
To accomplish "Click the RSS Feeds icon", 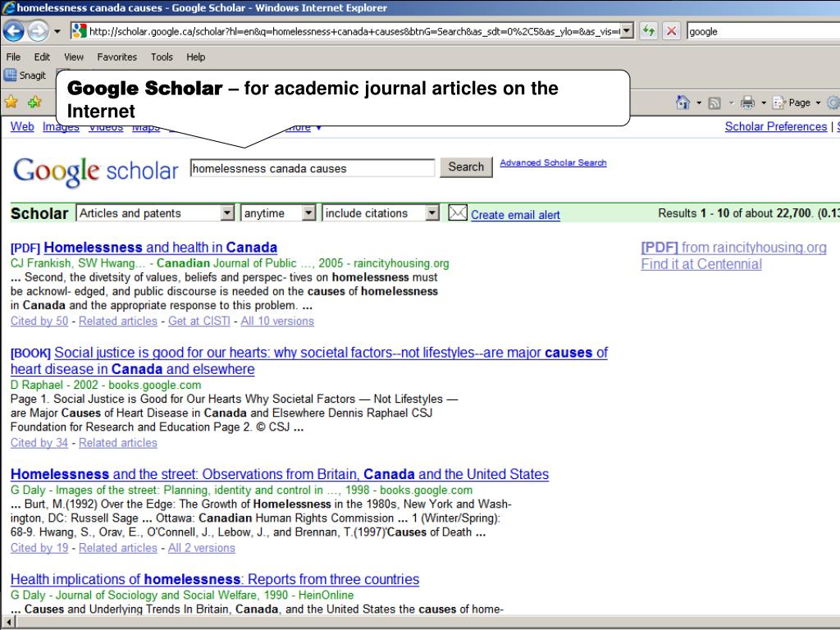I will click(x=714, y=103).
